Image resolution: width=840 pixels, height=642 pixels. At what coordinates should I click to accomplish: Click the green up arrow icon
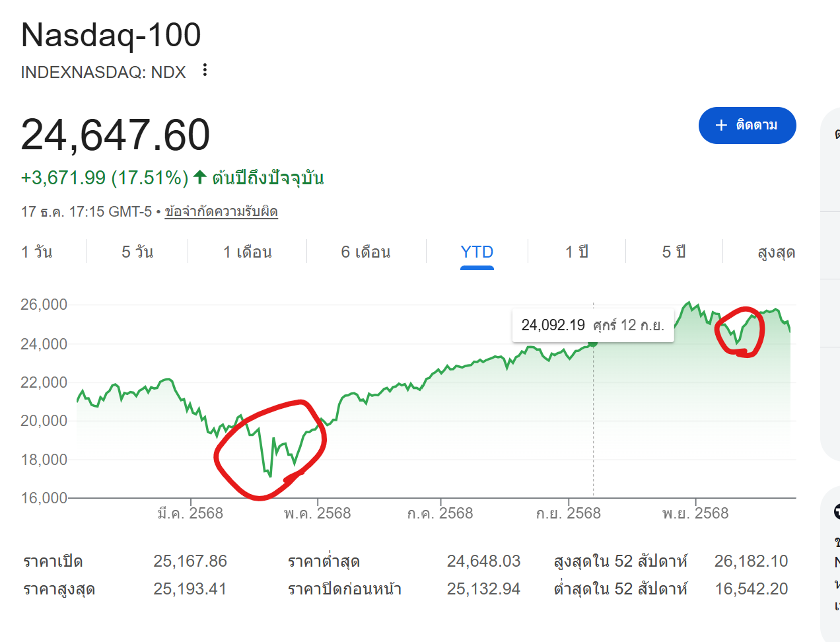(x=199, y=177)
